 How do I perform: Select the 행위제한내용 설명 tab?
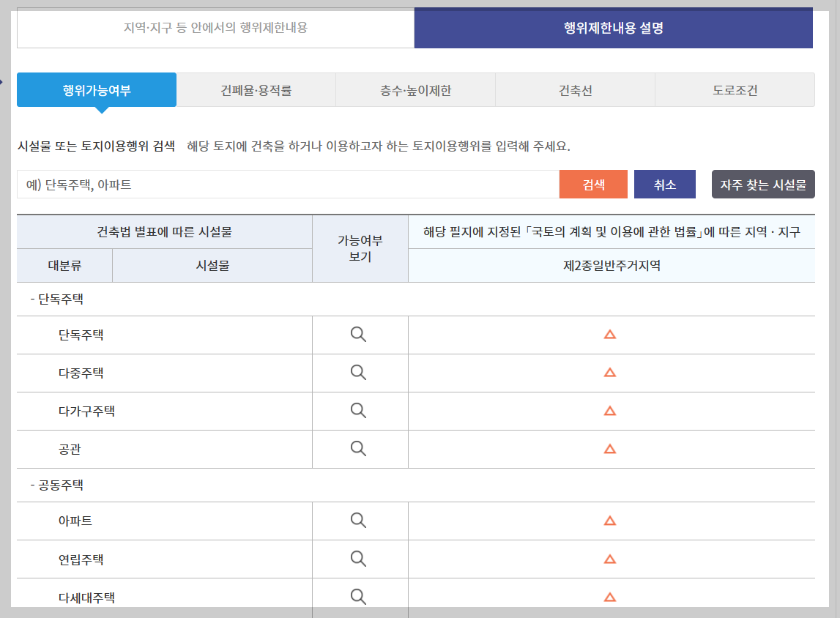(614, 28)
